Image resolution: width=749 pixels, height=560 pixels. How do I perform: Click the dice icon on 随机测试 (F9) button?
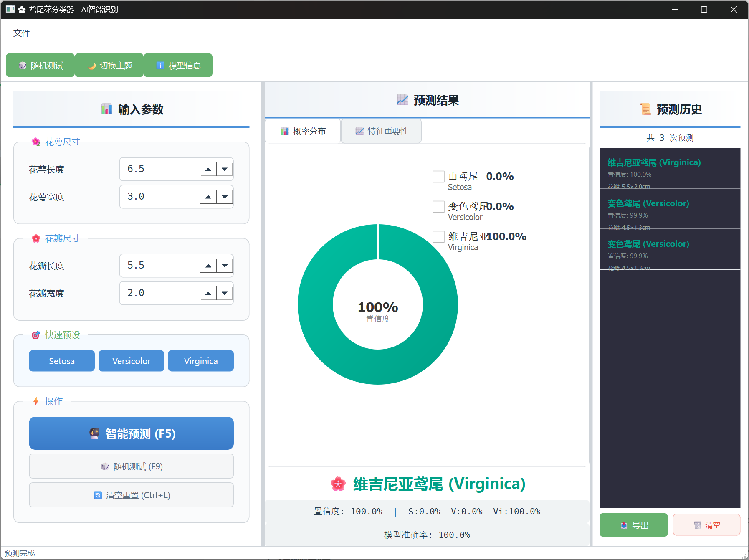point(105,466)
